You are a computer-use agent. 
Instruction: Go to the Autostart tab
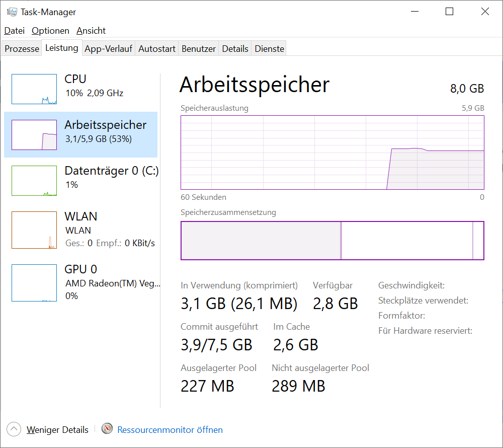coord(157,49)
